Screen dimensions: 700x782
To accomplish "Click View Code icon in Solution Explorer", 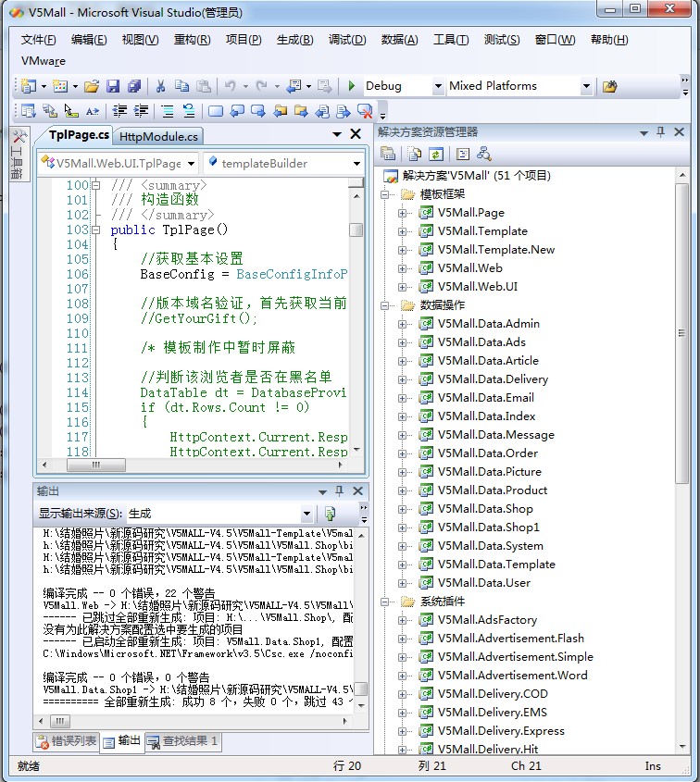I will [x=463, y=155].
